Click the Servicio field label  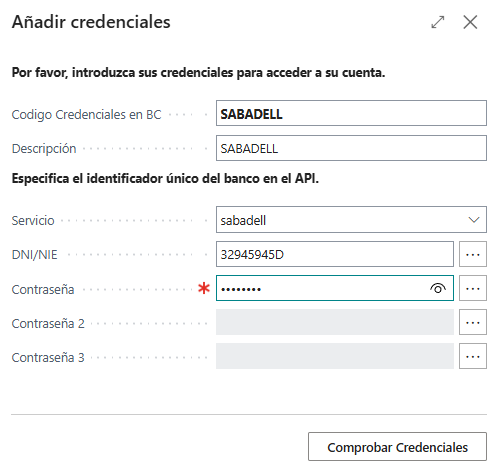tap(33, 221)
